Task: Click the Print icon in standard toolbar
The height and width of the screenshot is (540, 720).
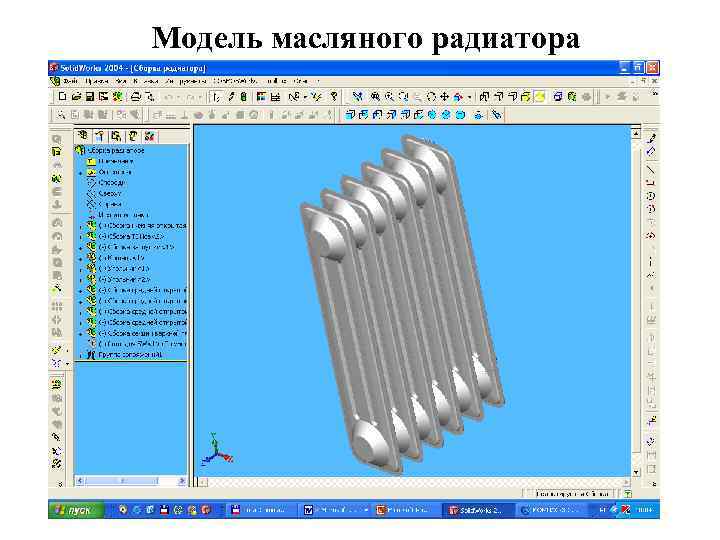Action: pyautogui.click(x=135, y=97)
